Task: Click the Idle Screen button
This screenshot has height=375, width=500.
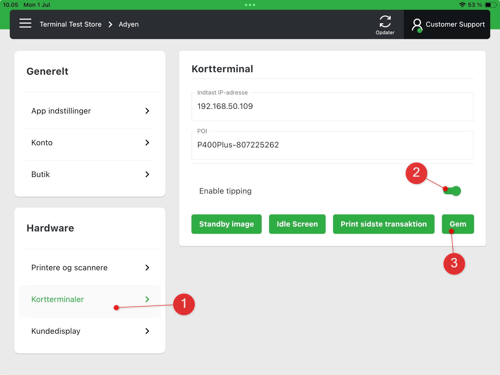Action: click(297, 224)
